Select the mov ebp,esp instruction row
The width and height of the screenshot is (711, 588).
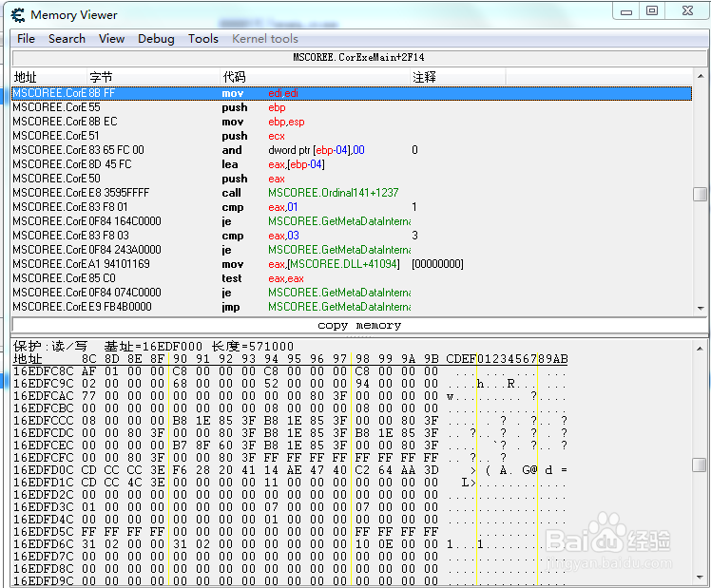click(x=352, y=122)
